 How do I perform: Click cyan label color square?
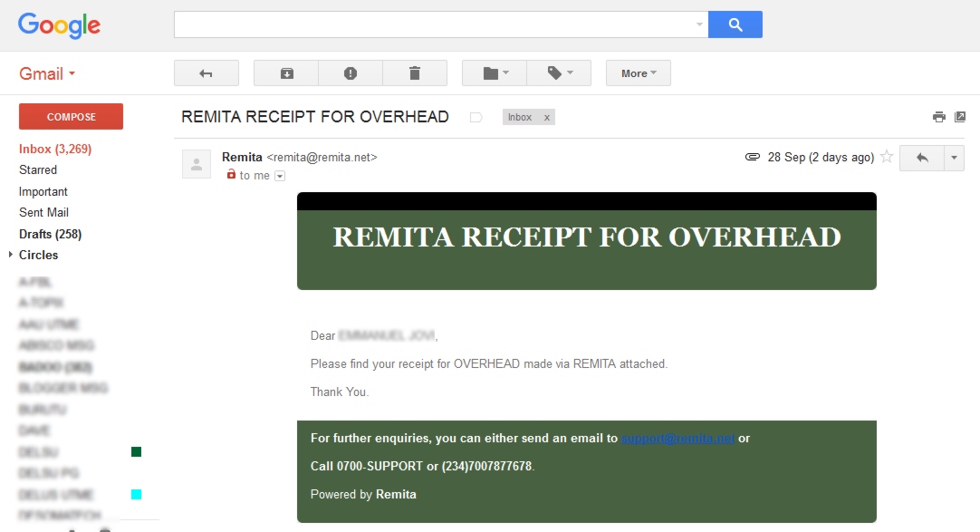click(x=136, y=495)
